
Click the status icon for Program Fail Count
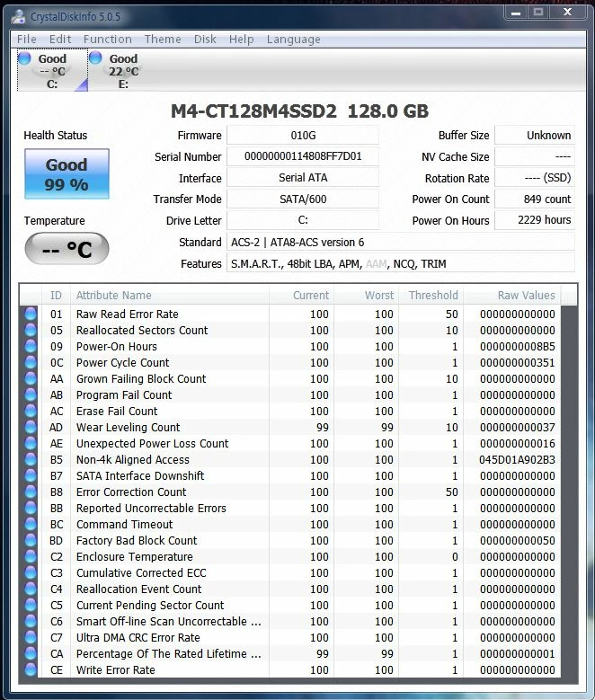31,394
